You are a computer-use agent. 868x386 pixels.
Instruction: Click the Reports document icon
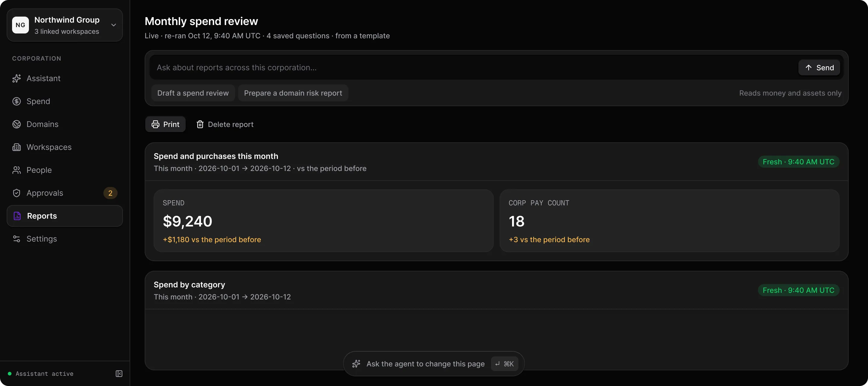[x=17, y=216]
